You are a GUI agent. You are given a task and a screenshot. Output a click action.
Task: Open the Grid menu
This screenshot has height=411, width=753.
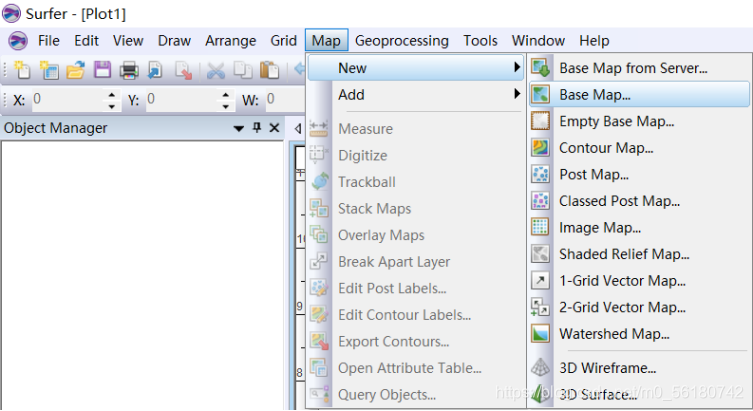[x=283, y=41]
